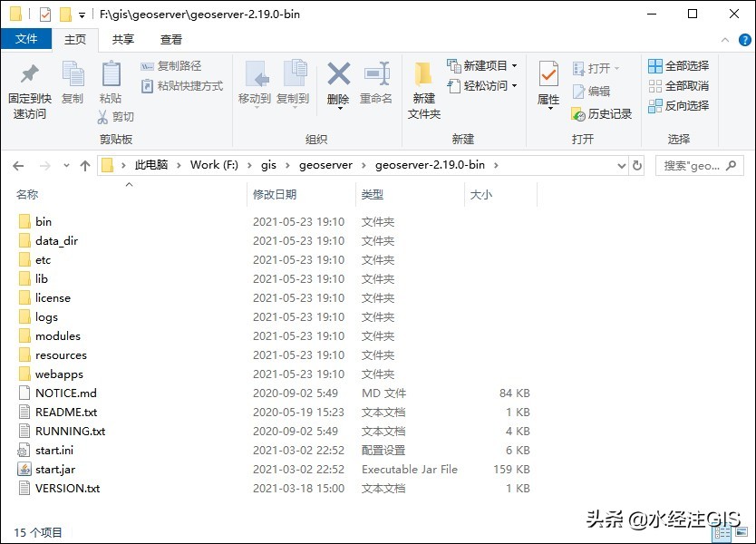Click the Back navigation arrow
The image size is (756, 544).
18,166
